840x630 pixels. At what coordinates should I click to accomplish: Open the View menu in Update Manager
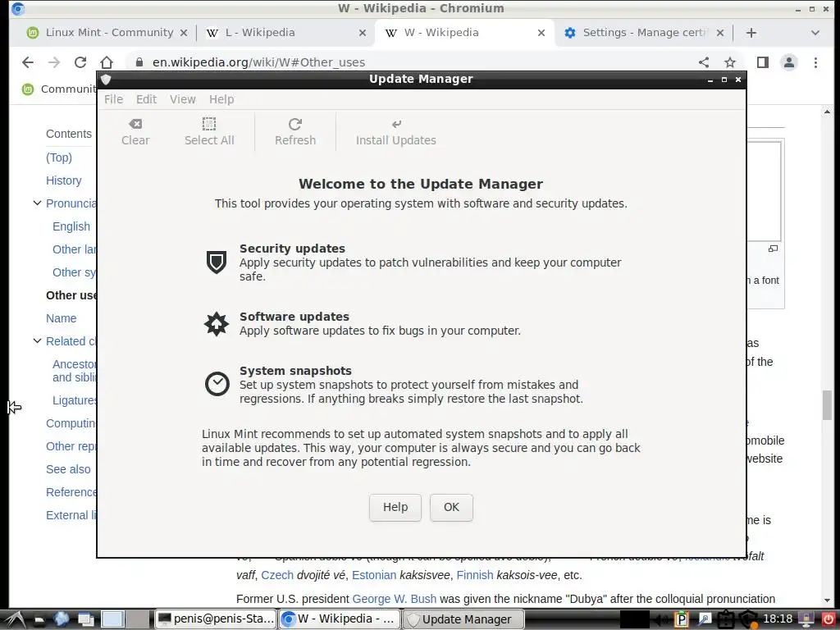pyautogui.click(x=183, y=99)
